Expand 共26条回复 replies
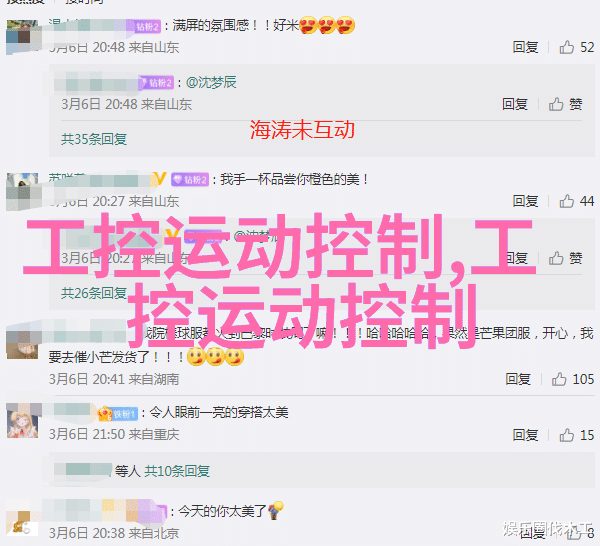 coord(94,293)
